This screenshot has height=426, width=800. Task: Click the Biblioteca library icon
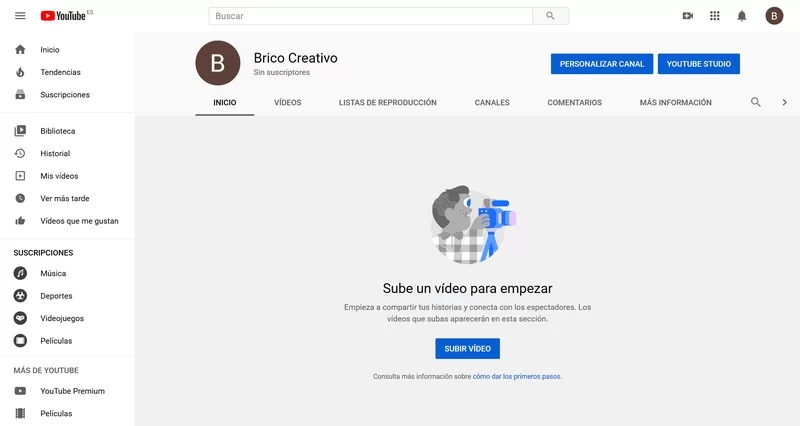pos(20,131)
